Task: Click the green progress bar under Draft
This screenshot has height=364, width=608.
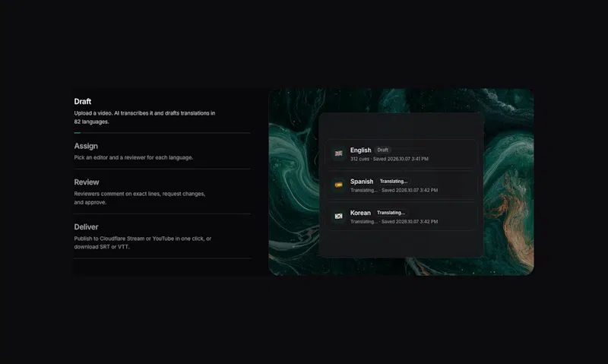Action: tap(78, 133)
